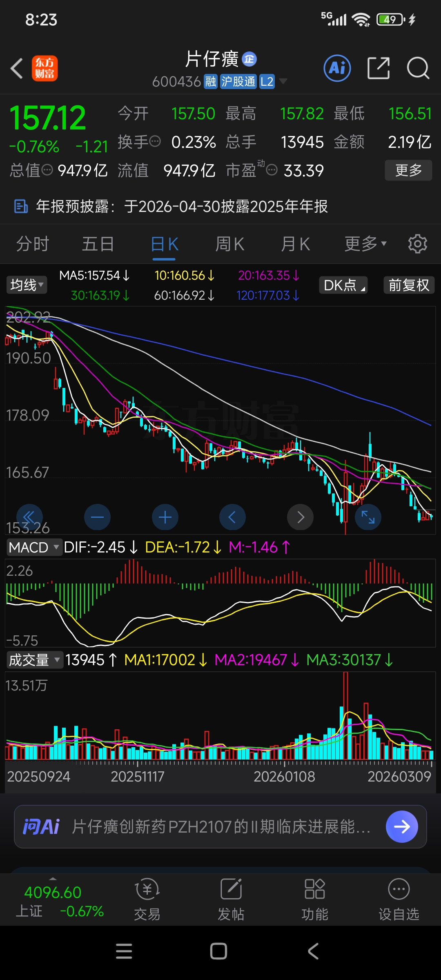This screenshot has width=441, height=980.
Task: Open chart settings gear
Action: tap(418, 244)
